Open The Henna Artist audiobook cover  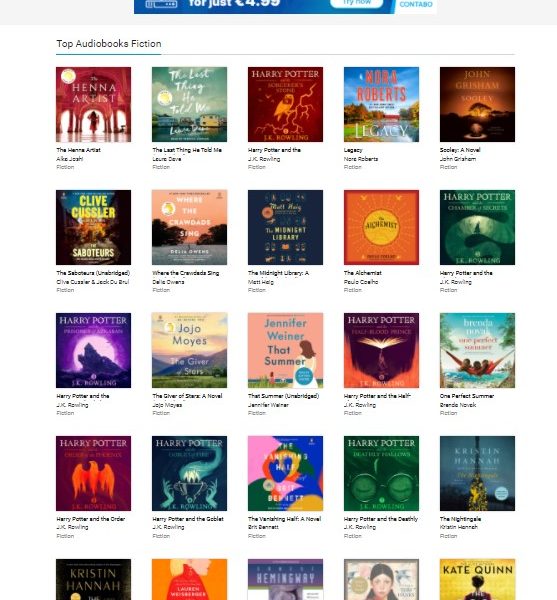[93, 104]
